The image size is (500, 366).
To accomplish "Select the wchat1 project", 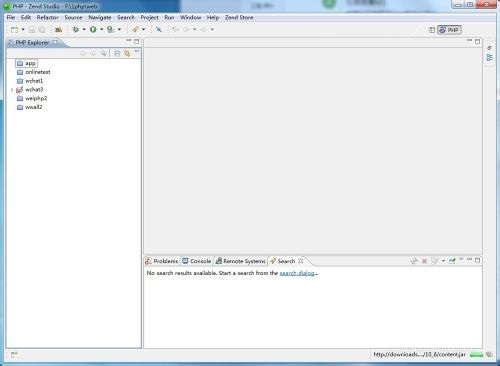I will pyautogui.click(x=30, y=81).
